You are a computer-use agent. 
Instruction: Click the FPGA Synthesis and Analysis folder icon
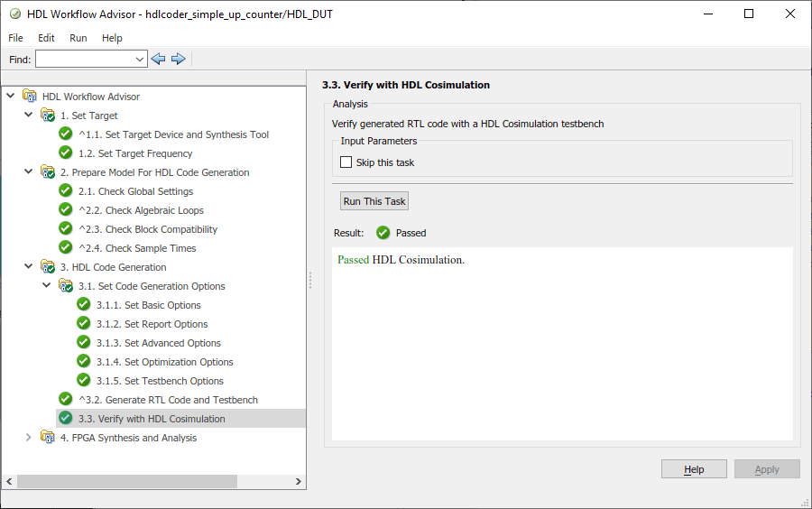48,438
